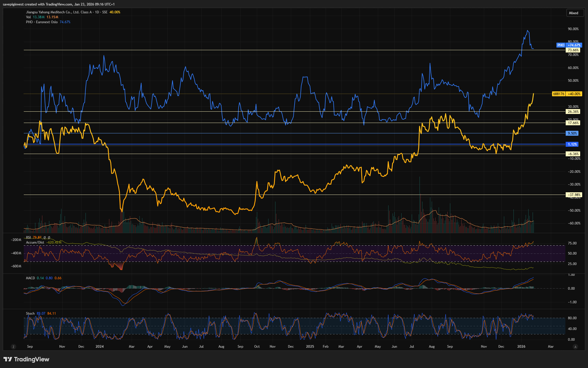
Task: Click the +74.67% PHO price badge
Action: (574, 45)
